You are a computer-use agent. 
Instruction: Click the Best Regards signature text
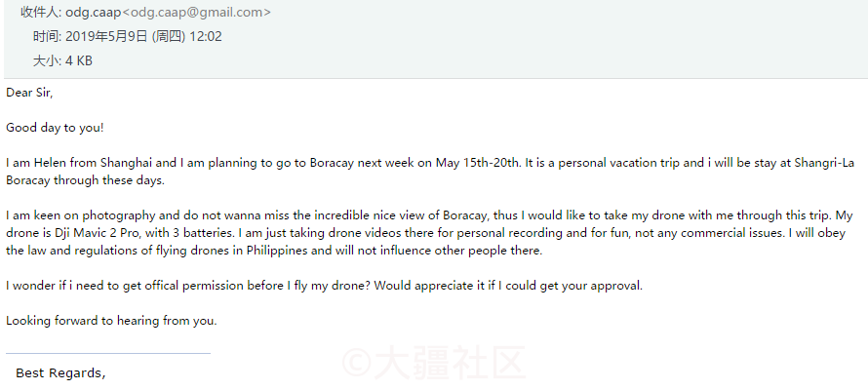point(60,373)
